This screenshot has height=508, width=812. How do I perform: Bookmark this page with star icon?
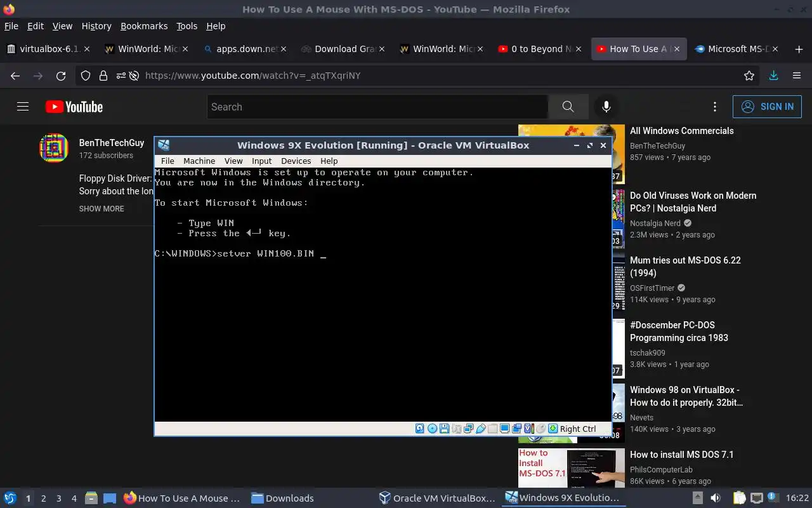(x=749, y=76)
